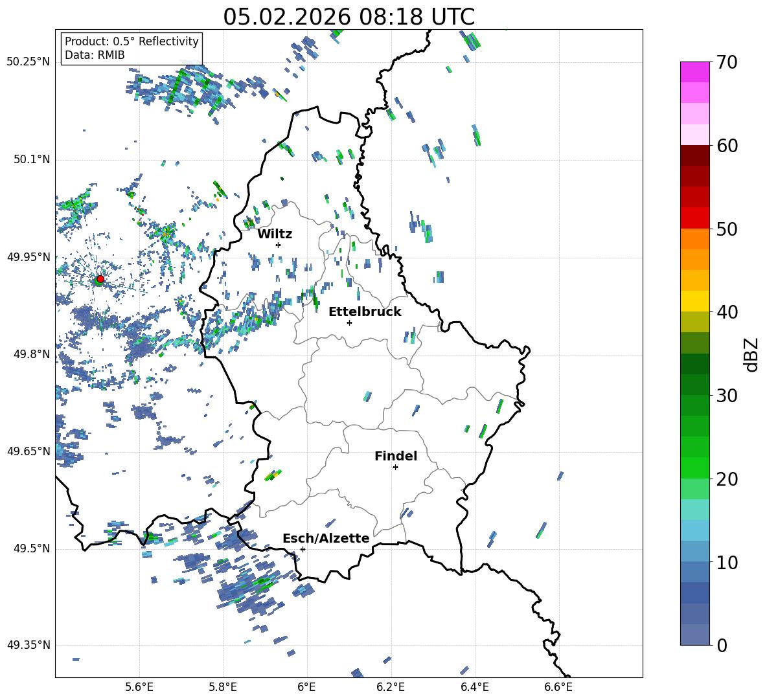Click the 6.2°E longitude tick label
Image resolution: width=767 pixels, height=700 pixels.
pos(391,686)
